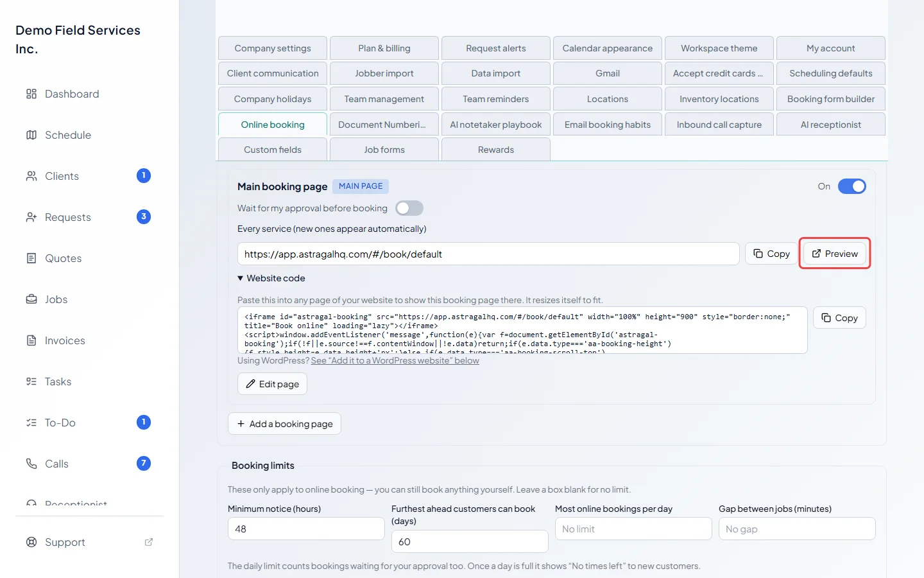Select the Clients people icon

click(31, 176)
